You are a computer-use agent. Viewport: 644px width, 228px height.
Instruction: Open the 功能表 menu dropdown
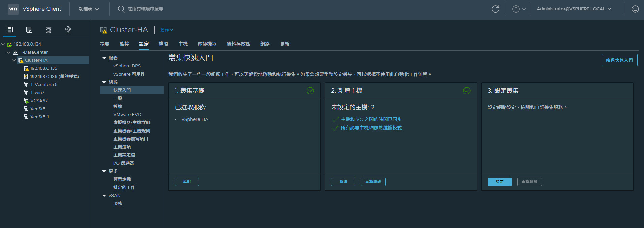tap(89, 9)
